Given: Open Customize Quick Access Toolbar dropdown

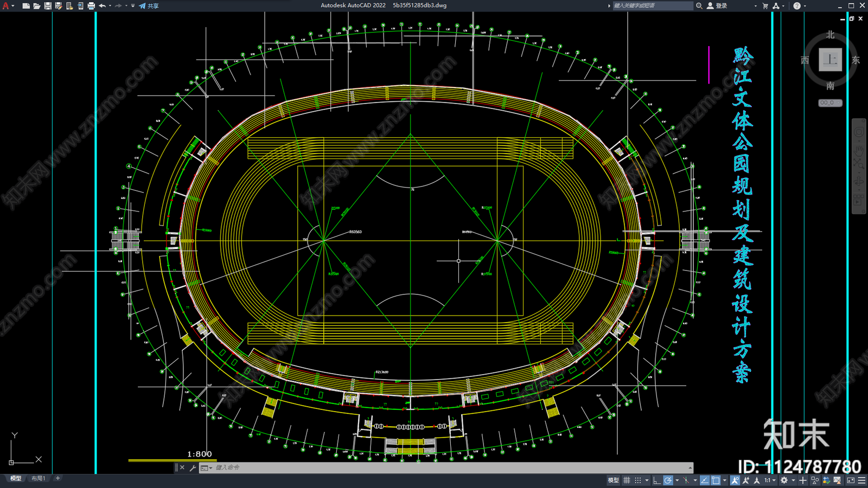Looking at the screenshot, I should (x=133, y=5).
